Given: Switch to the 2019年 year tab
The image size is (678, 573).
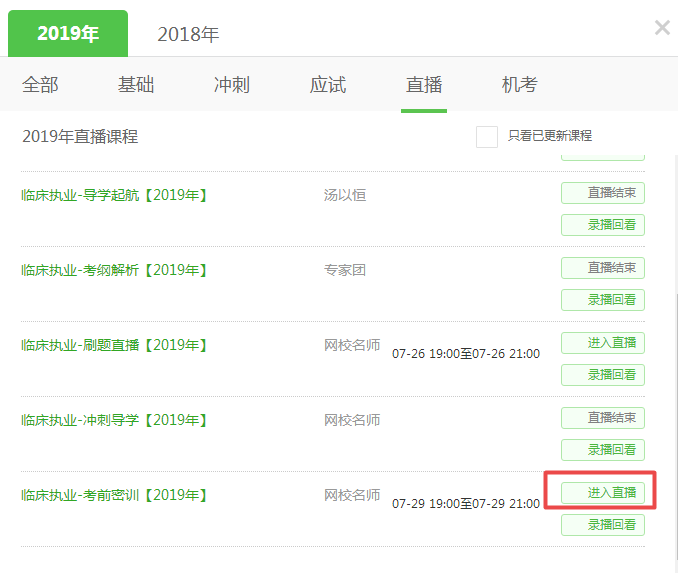Looking at the screenshot, I should [x=68, y=34].
